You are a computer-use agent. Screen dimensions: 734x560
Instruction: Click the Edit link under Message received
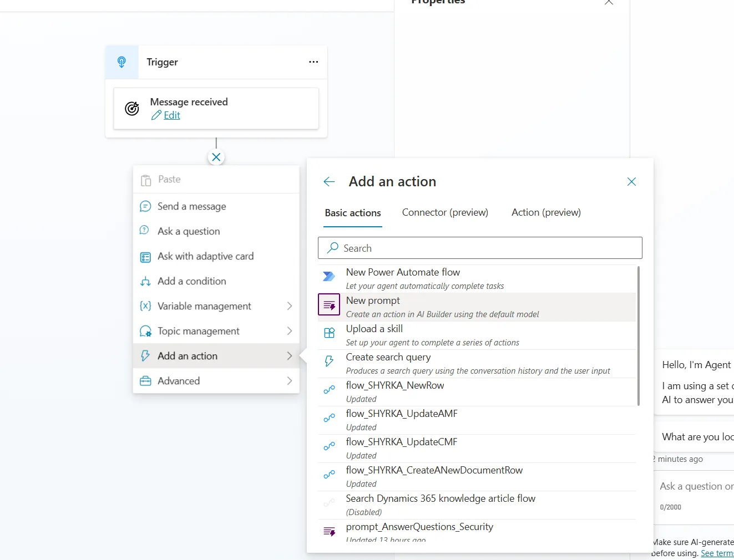point(172,115)
